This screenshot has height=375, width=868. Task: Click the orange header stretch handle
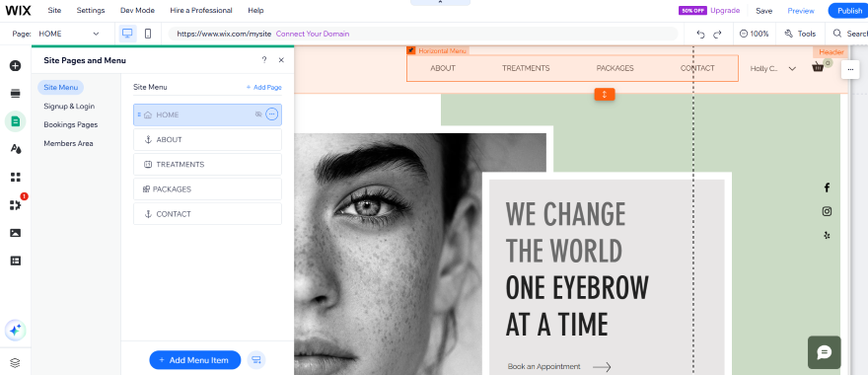coord(605,94)
